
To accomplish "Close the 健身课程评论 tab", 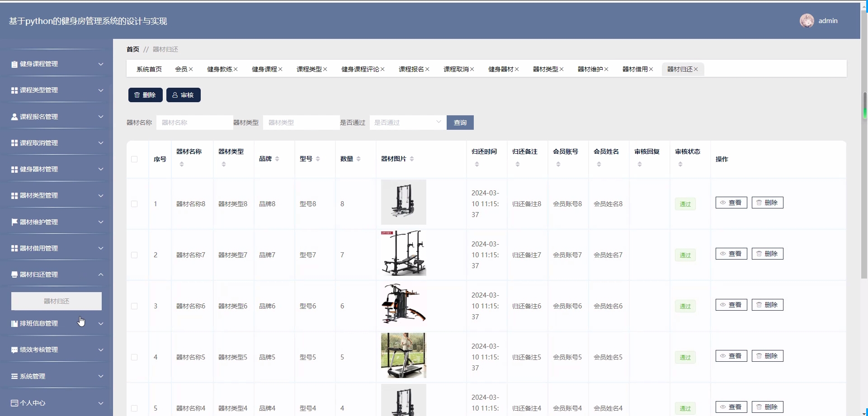I will [382, 69].
